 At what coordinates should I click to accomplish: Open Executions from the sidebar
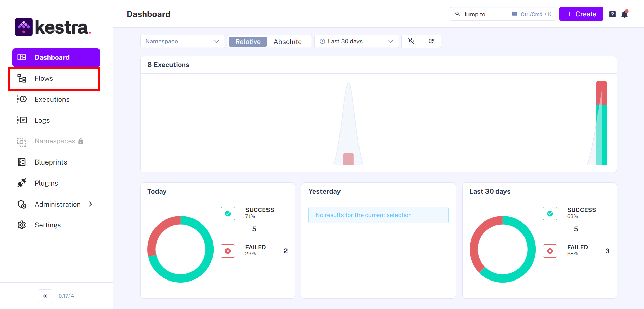[52, 99]
